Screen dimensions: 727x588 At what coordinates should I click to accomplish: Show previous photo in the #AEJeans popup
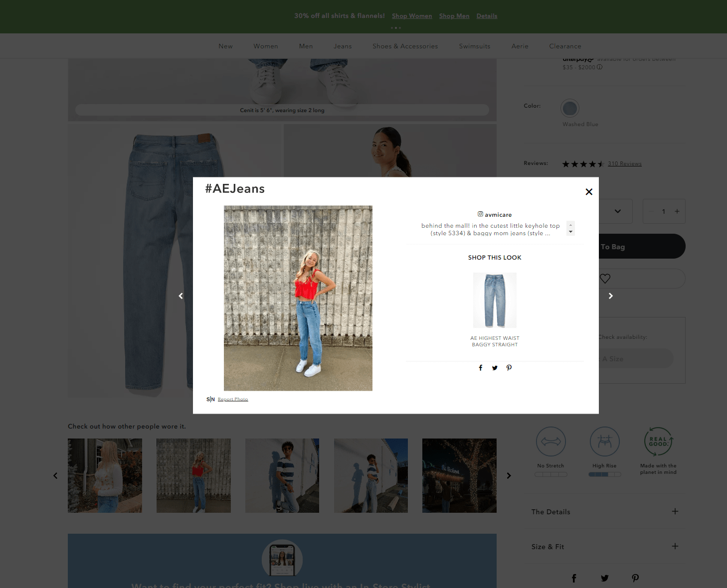pyautogui.click(x=181, y=296)
